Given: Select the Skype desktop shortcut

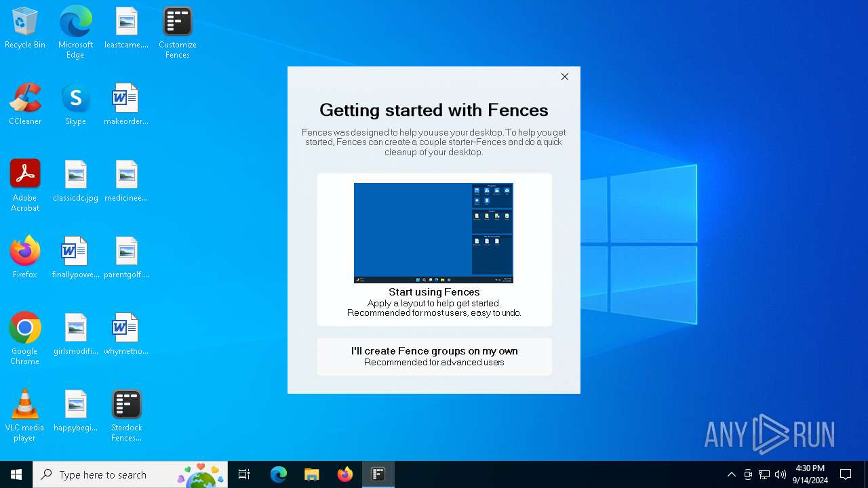Looking at the screenshot, I should [x=75, y=105].
